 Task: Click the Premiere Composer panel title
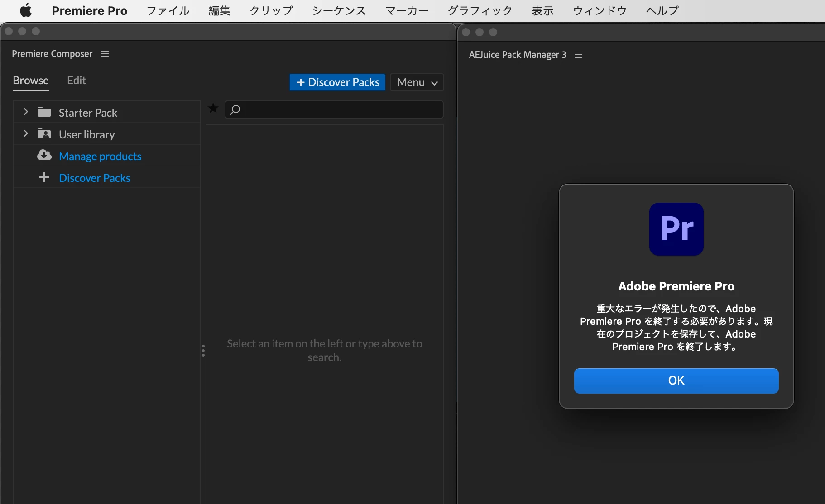(x=52, y=54)
